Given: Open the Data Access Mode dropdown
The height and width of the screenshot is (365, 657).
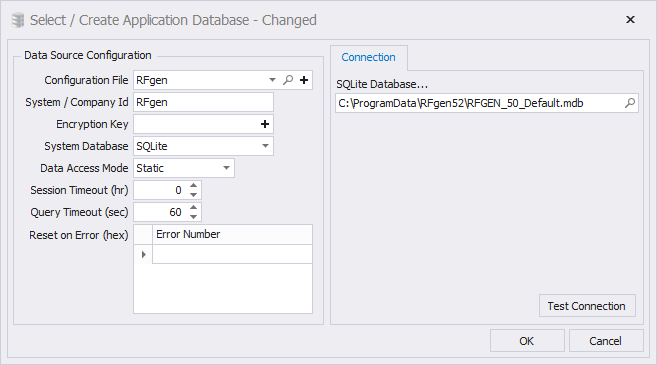Looking at the screenshot, I should 226,168.
